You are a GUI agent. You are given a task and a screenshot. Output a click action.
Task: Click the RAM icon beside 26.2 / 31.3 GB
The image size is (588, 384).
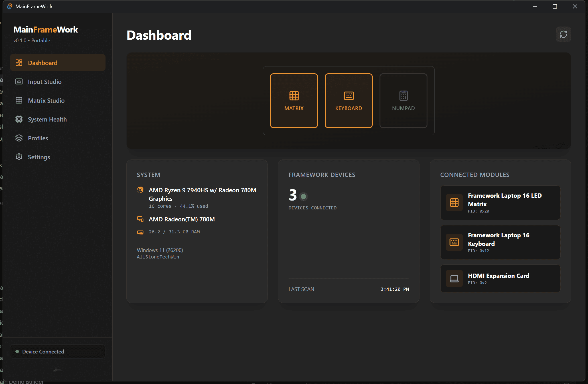tap(140, 232)
